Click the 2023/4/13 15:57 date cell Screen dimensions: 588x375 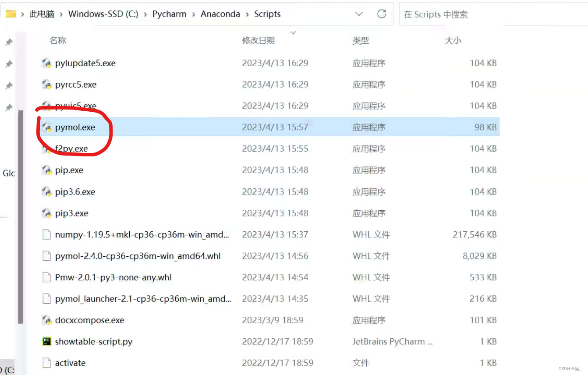click(275, 127)
